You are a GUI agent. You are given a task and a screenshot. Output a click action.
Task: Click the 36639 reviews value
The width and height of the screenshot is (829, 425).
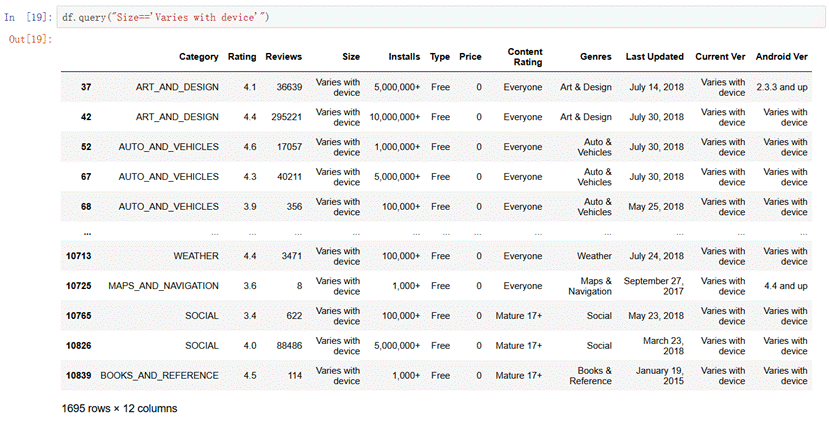(289, 87)
